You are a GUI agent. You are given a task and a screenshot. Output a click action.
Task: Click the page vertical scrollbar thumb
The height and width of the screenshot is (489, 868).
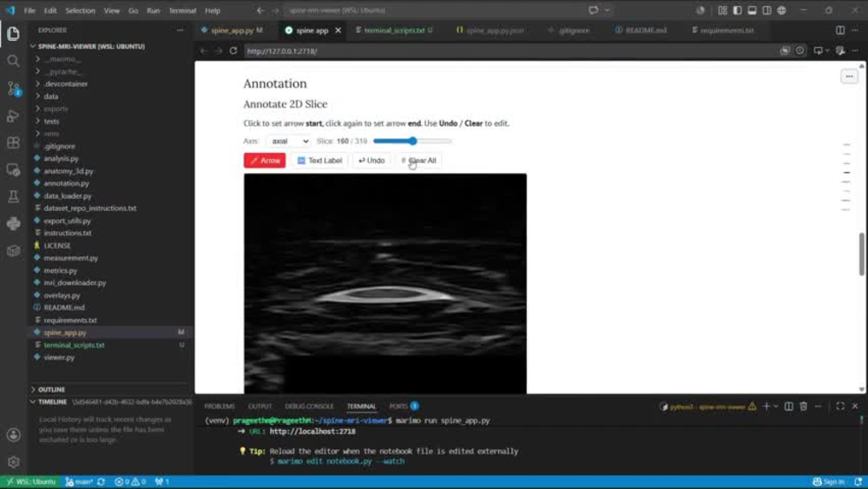pos(861,254)
